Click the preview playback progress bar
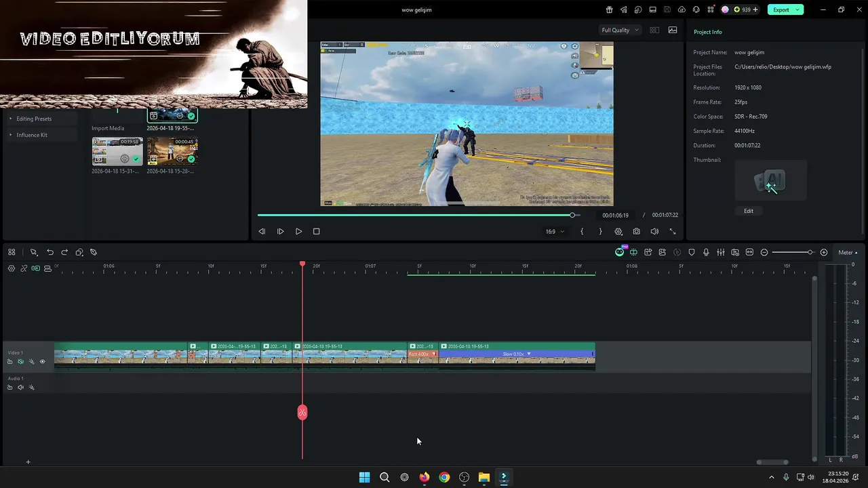The image size is (868, 488). click(418, 215)
